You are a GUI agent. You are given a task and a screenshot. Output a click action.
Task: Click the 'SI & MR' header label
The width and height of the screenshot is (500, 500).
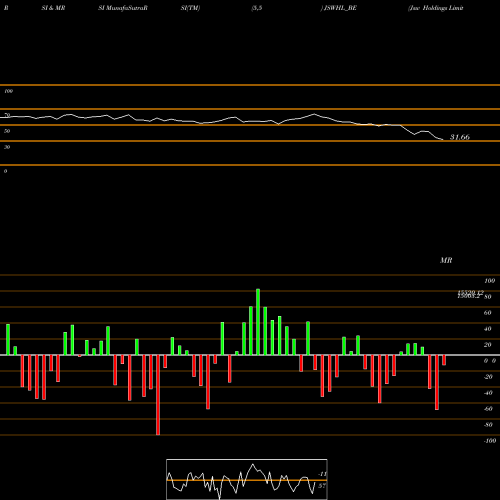point(53,8)
